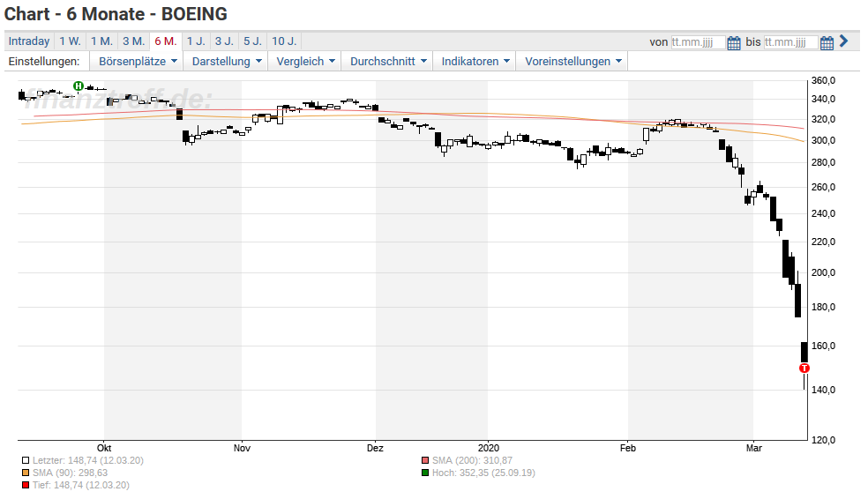Open the Darstellung dropdown menu
The width and height of the screenshot is (868, 499).
pyautogui.click(x=226, y=62)
